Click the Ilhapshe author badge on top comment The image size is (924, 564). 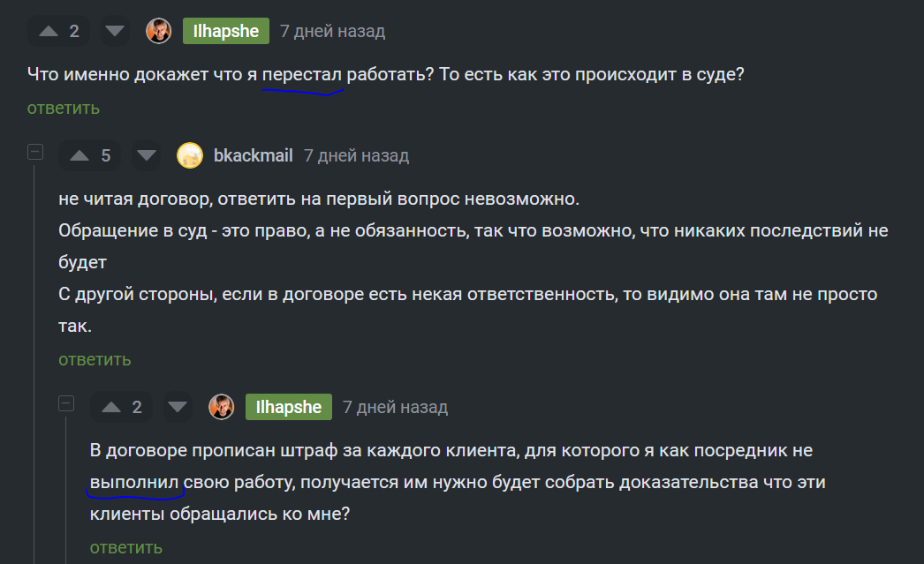(226, 32)
